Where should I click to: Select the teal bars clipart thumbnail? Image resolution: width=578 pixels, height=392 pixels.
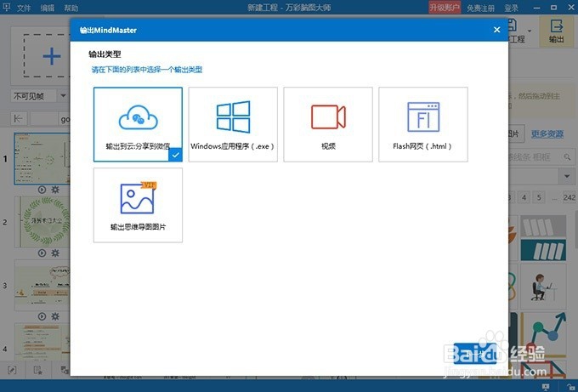543,250
